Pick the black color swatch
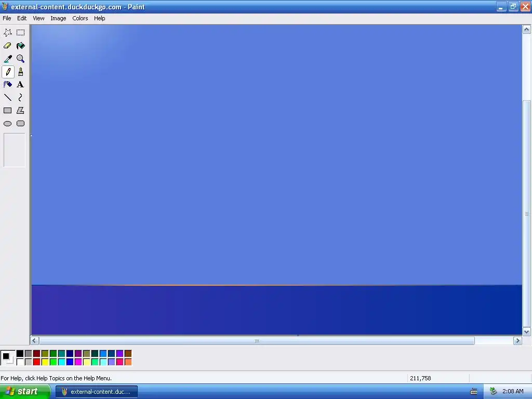The image size is (532, 399). 20,354
